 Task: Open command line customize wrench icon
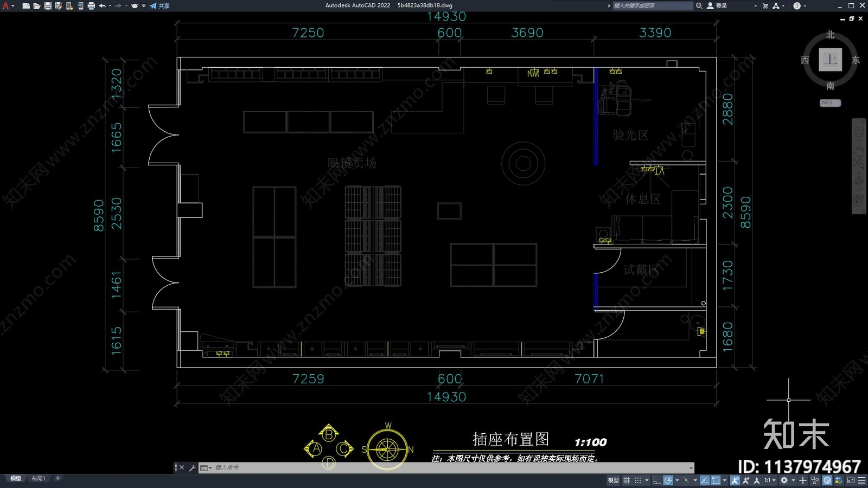(192, 467)
